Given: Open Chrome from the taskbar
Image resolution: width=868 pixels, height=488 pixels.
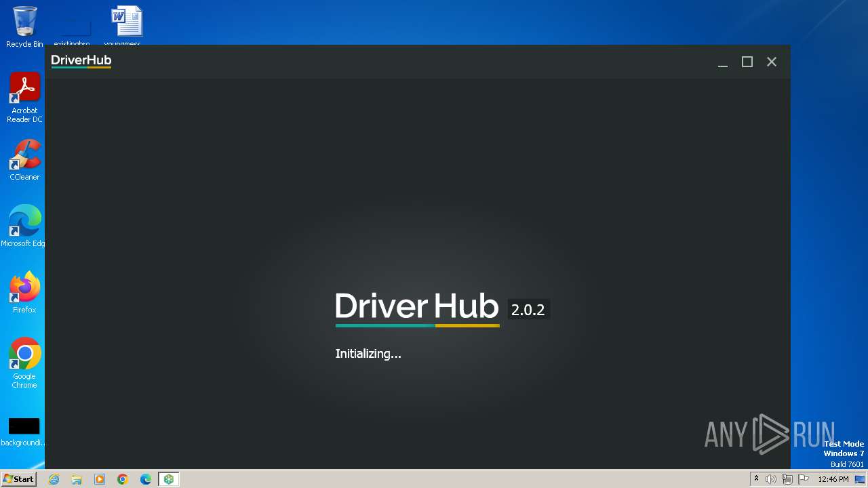Looking at the screenshot, I should tap(123, 479).
